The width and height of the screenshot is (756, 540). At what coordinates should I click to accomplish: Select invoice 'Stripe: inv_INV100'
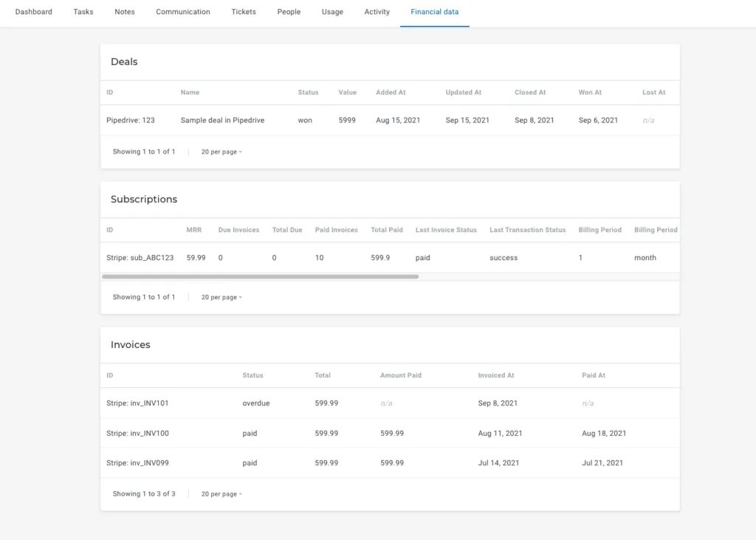click(138, 434)
